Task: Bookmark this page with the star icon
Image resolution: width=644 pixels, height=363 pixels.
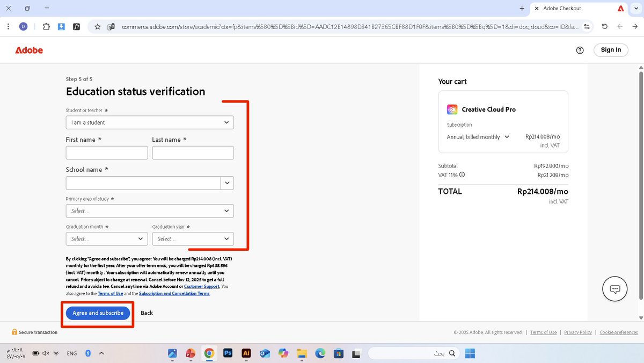Action: pos(98,26)
